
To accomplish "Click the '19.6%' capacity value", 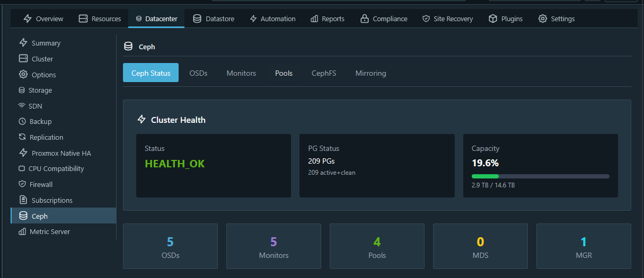I will [x=485, y=163].
